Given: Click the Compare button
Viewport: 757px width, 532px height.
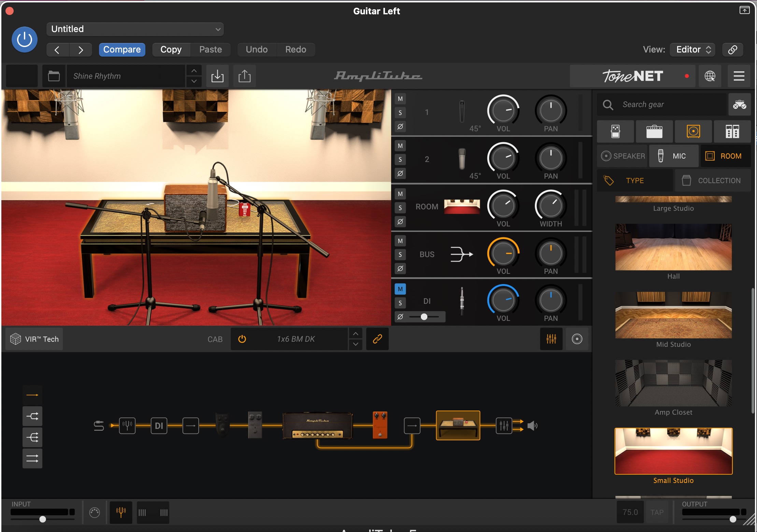Looking at the screenshot, I should 122,50.
